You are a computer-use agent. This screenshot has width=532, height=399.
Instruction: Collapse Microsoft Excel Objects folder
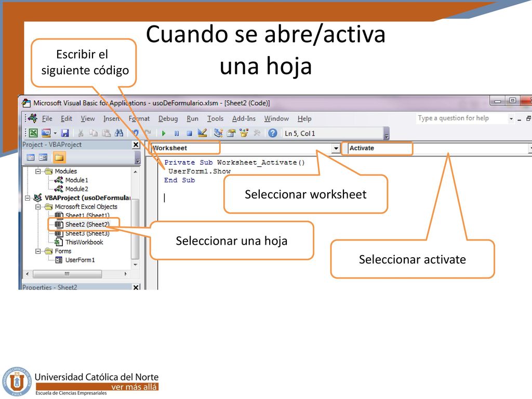(x=38, y=207)
